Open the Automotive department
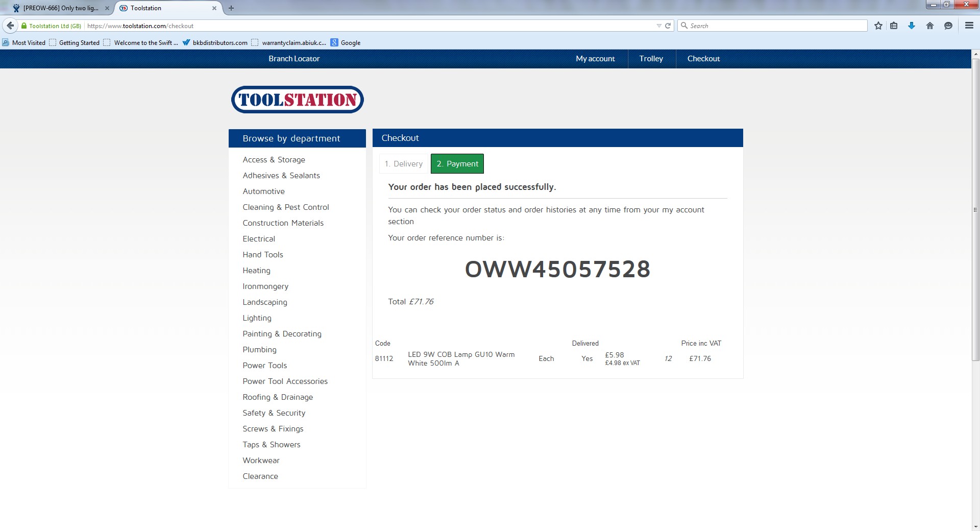The image size is (980, 531). [263, 191]
